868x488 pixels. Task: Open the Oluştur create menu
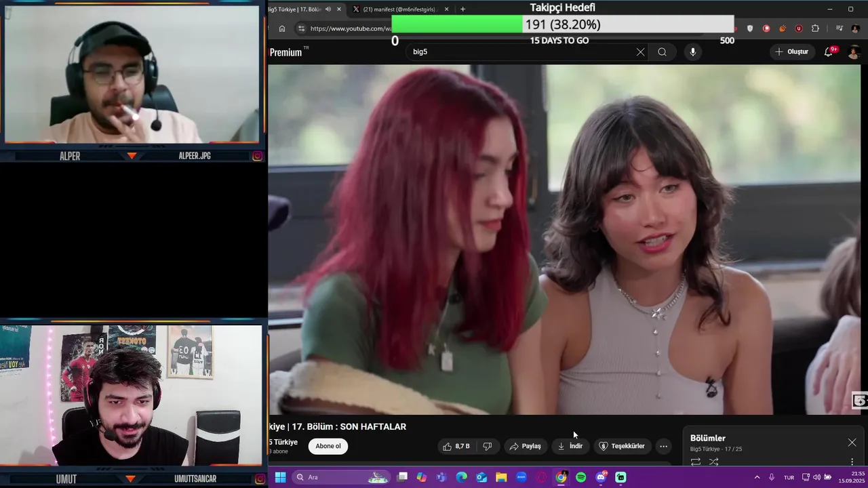[x=791, y=52]
